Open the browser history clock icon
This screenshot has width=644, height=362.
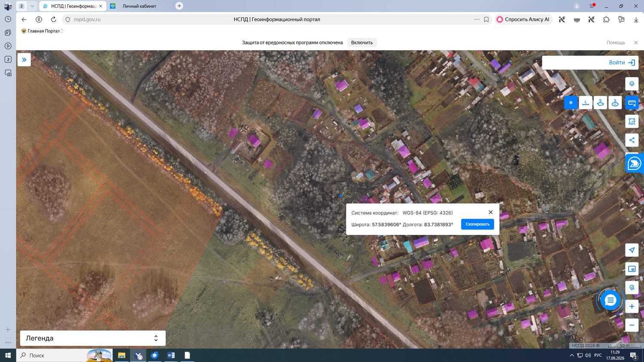[x=8, y=19]
